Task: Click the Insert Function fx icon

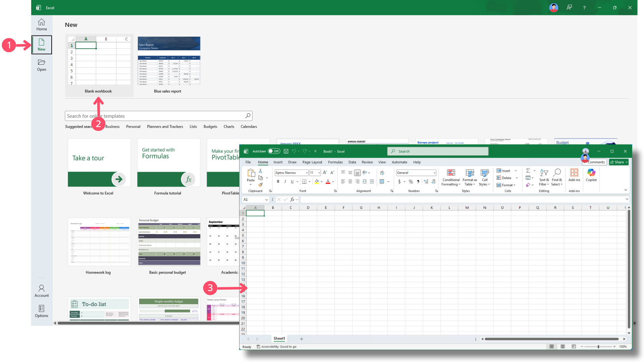Action: pos(292,199)
